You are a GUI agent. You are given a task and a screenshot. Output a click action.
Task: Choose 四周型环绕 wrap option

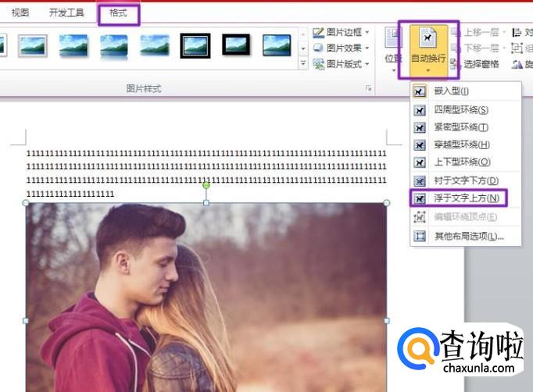click(465, 110)
